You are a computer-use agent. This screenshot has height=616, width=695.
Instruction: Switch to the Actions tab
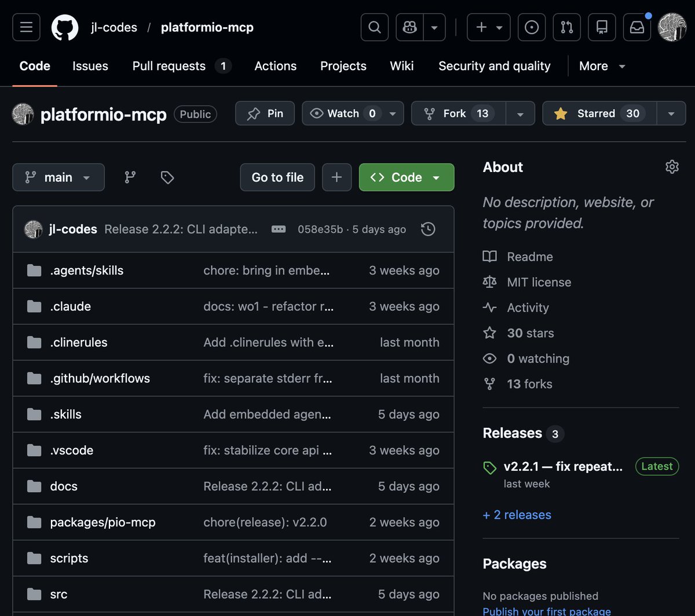tap(276, 66)
